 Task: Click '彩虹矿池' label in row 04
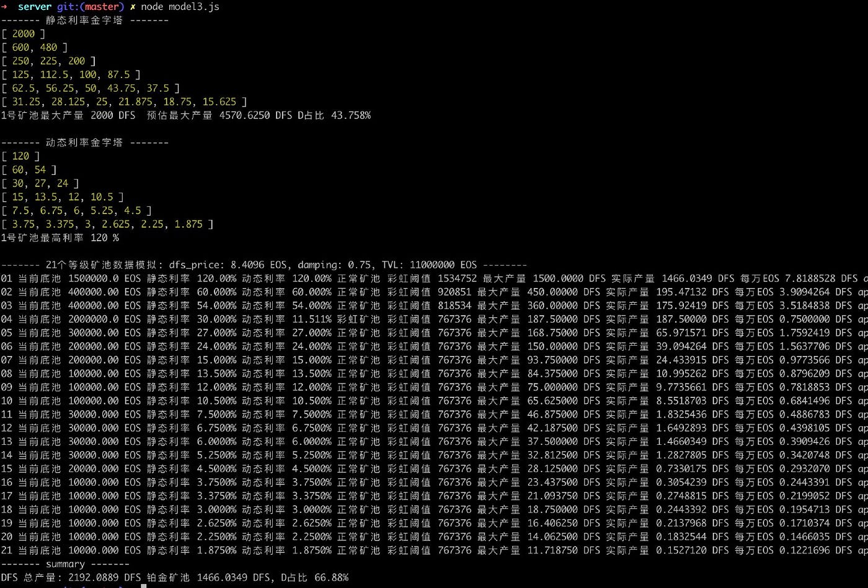coord(358,320)
